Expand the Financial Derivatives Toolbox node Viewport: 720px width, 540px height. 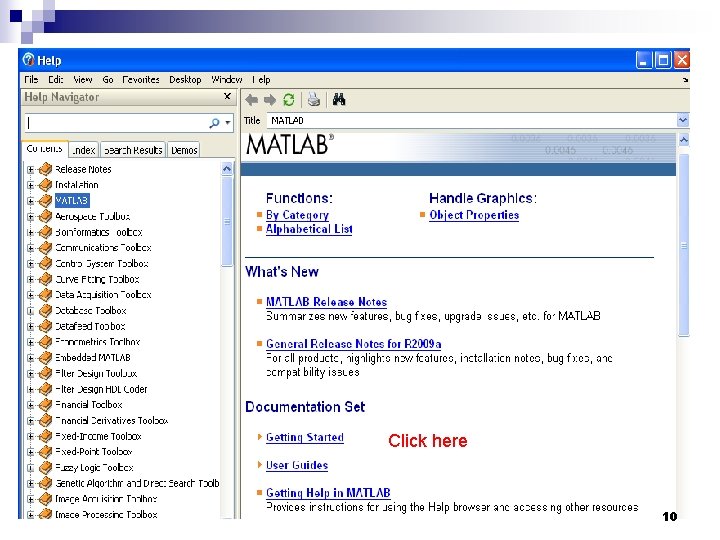tap(30, 421)
